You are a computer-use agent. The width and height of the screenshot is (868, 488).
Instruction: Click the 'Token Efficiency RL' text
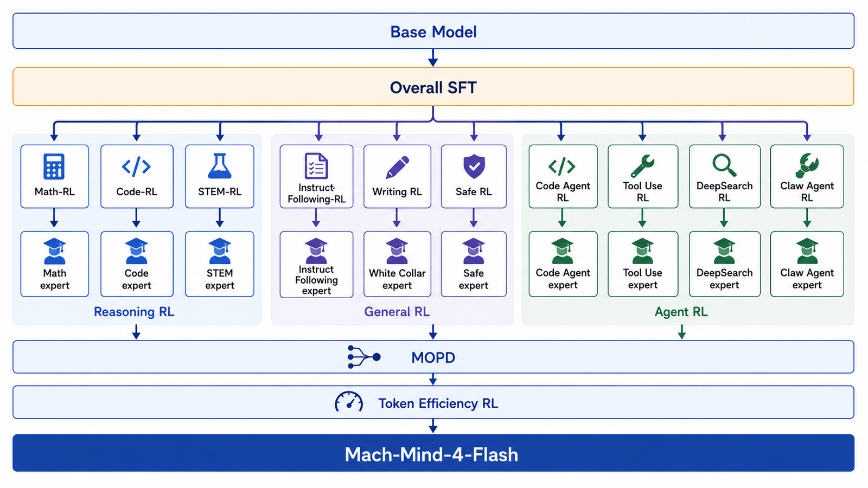coord(438,403)
